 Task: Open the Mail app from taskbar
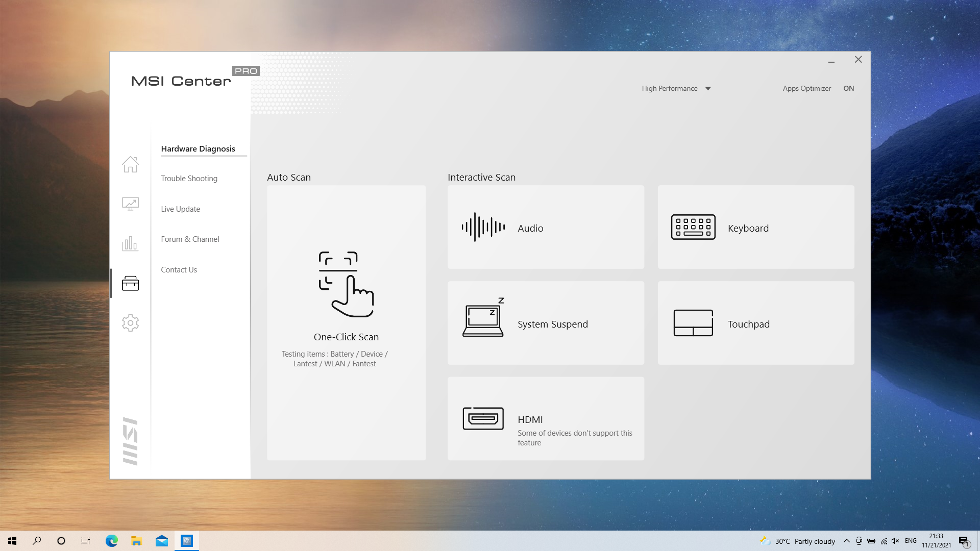162,541
